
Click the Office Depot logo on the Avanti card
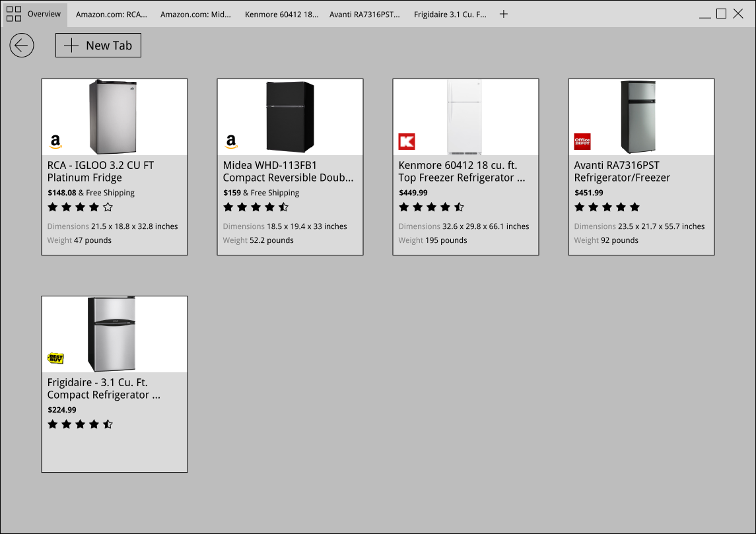[582, 142]
